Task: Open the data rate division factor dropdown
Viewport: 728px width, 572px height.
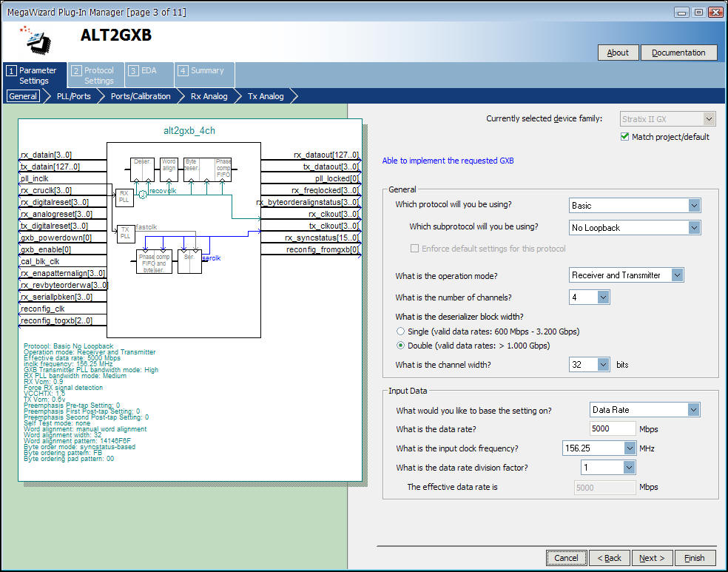Action: [x=608, y=468]
